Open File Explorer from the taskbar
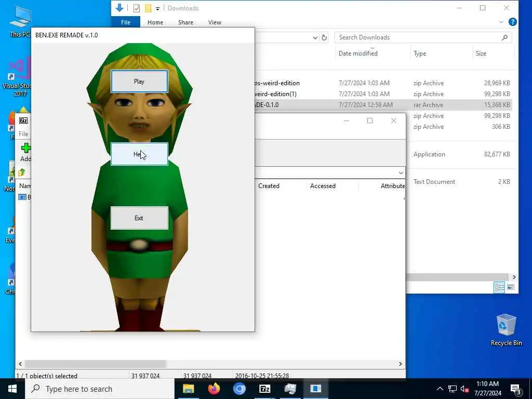 coord(188,389)
